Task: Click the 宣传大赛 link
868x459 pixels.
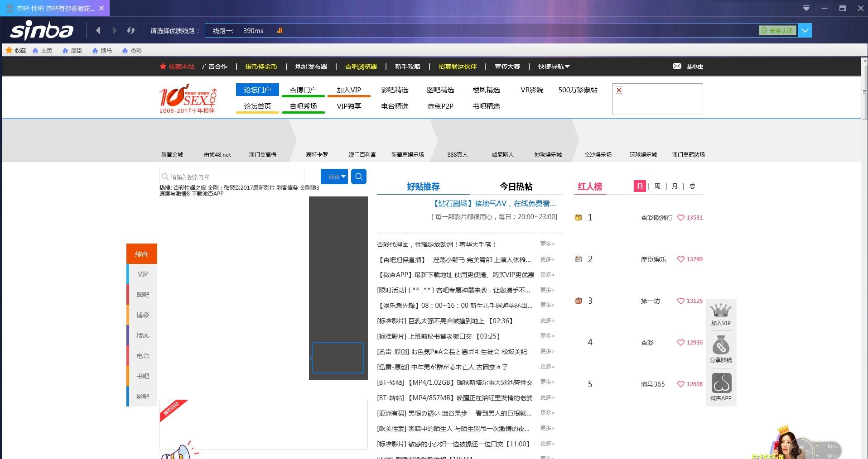Action: pos(507,67)
